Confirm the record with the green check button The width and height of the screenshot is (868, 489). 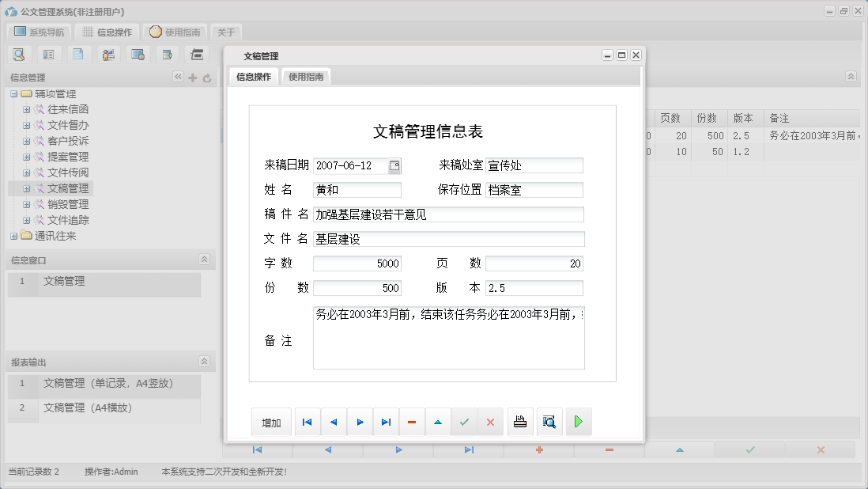click(x=465, y=422)
